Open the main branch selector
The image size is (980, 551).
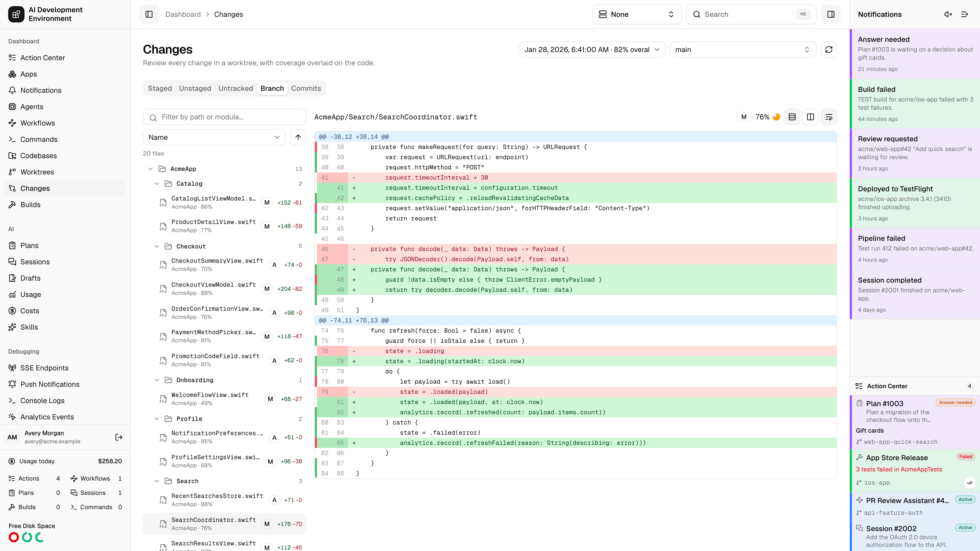coord(743,49)
